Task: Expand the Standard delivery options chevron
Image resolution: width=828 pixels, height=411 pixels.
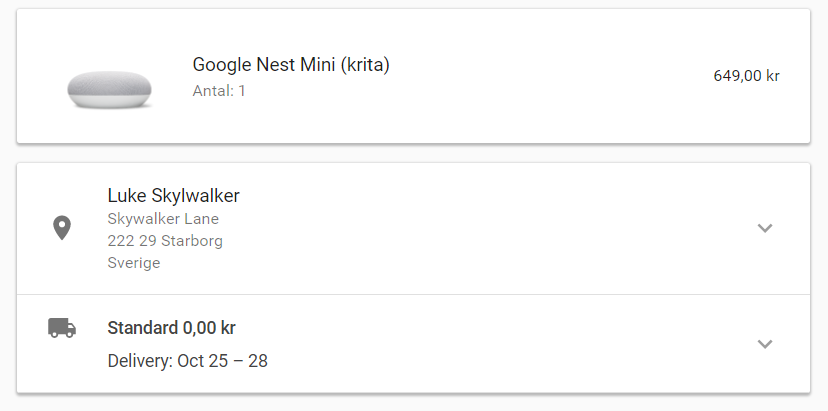Action: (x=765, y=344)
